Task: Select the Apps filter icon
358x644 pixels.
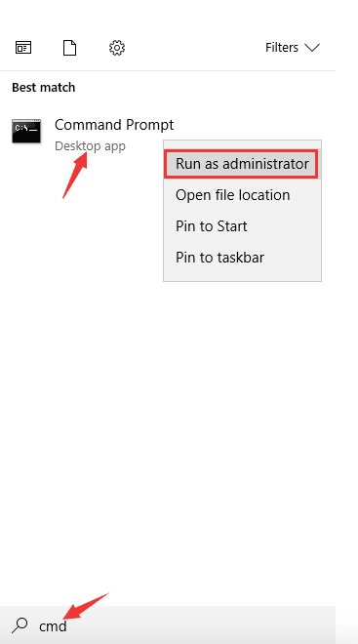Action: (x=23, y=48)
